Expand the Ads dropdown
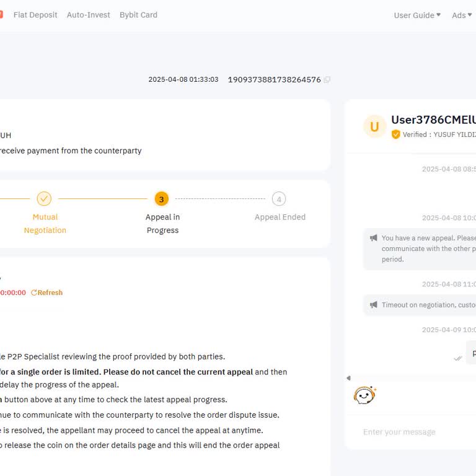 click(462, 15)
